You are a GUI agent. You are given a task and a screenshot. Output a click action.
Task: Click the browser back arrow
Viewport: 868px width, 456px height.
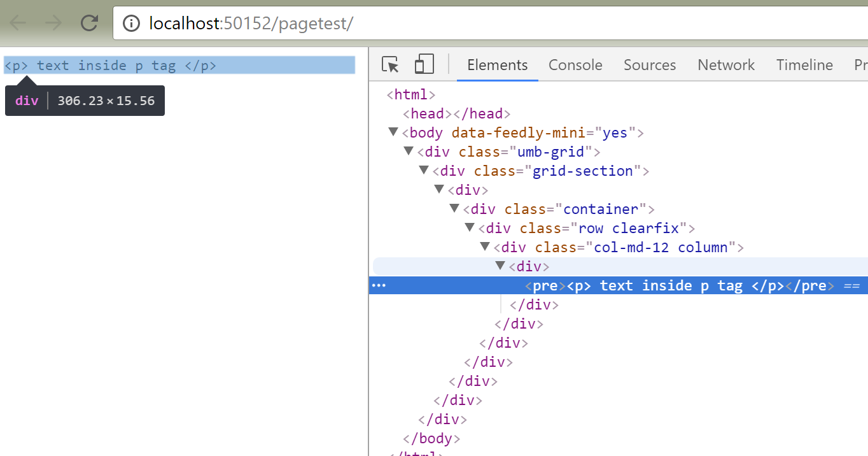(x=18, y=24)
